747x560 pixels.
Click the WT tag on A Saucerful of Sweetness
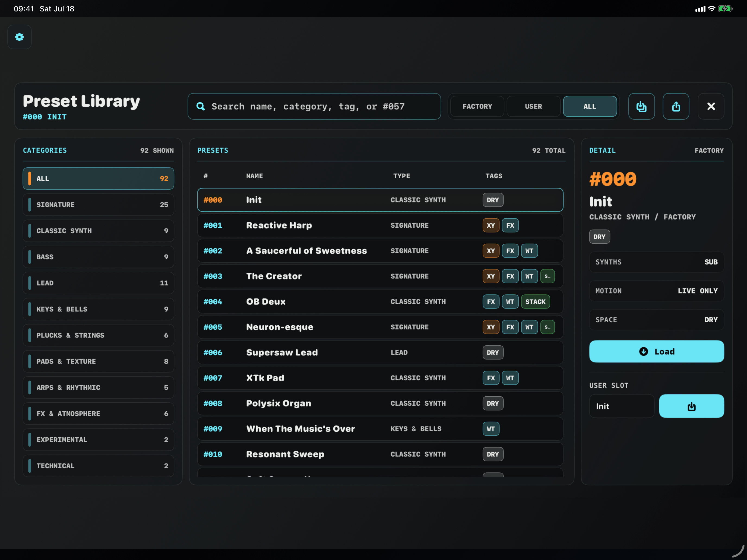tap(529, 251)
